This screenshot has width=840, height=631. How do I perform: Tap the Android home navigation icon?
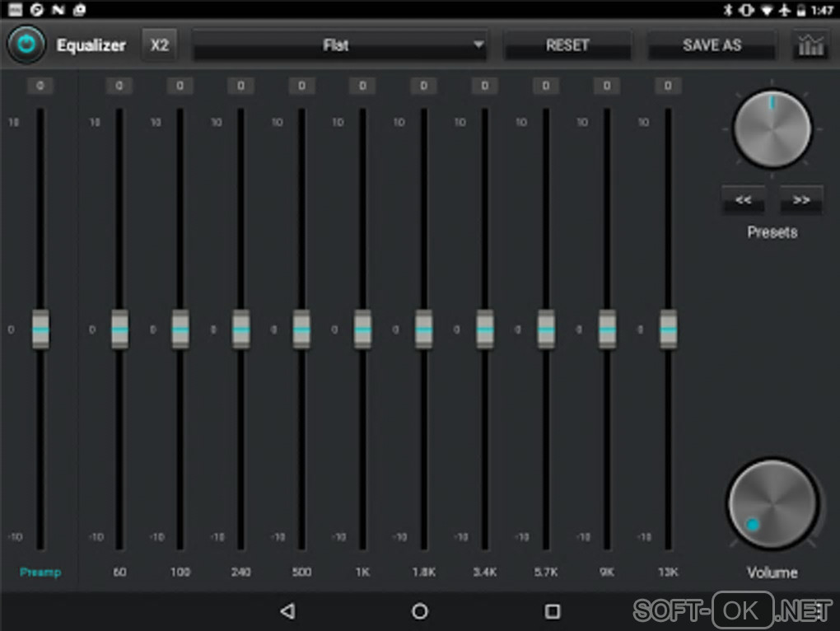tap(420, 610)
